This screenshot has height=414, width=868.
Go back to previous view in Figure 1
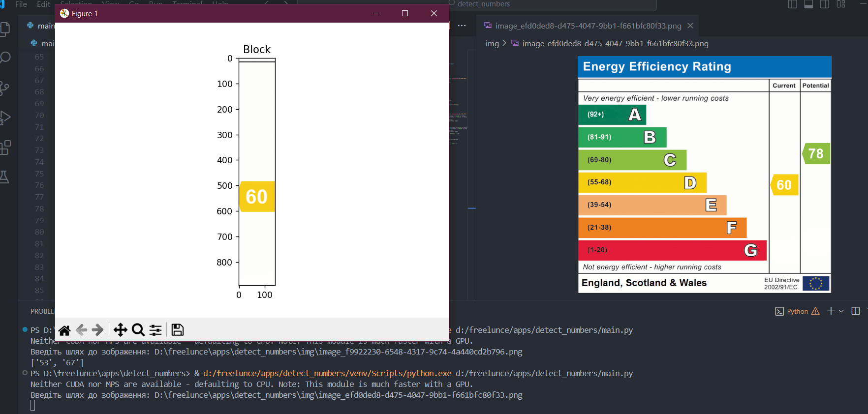81,330
